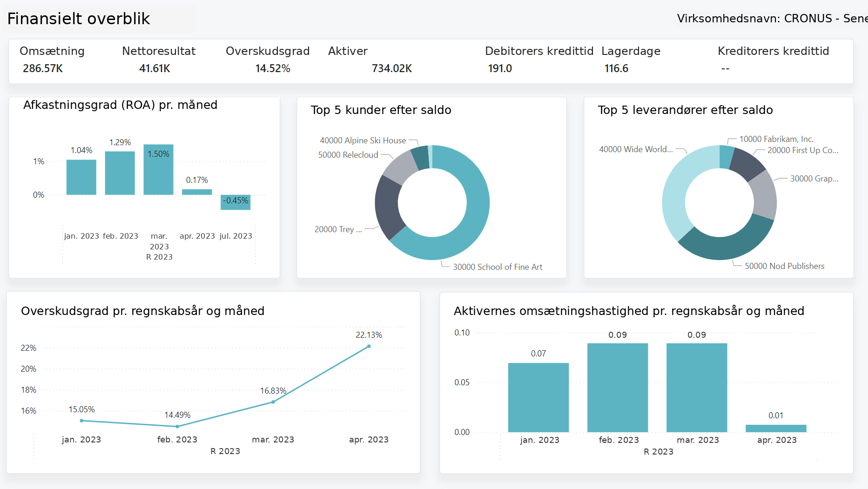Select the Omsætning value 286.57K
Image resolution: width=868 pixels, height=489 pixels.
pyautogui.click(x=43, y=68)
